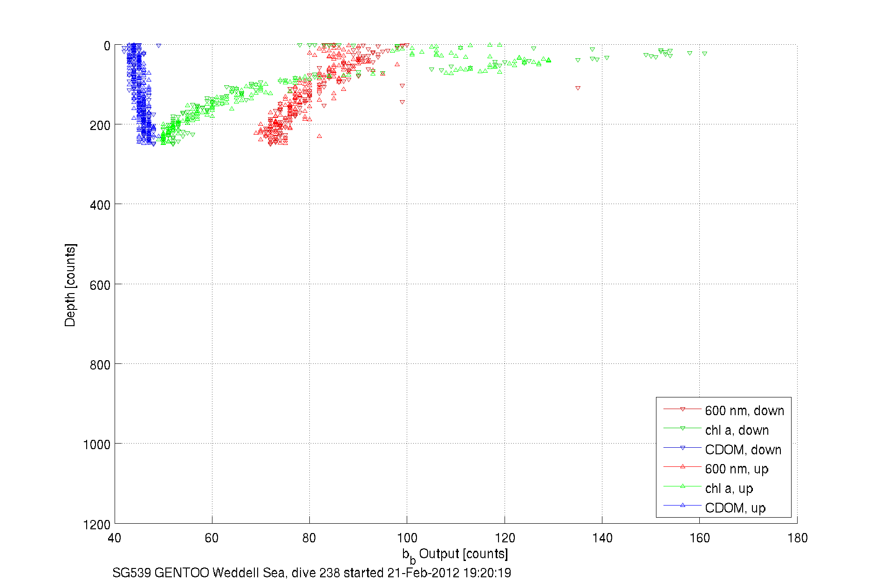Viewport: 881px width, 588px height.
Task: Click the x-axis tick label 180
Action: click(797, 538)
